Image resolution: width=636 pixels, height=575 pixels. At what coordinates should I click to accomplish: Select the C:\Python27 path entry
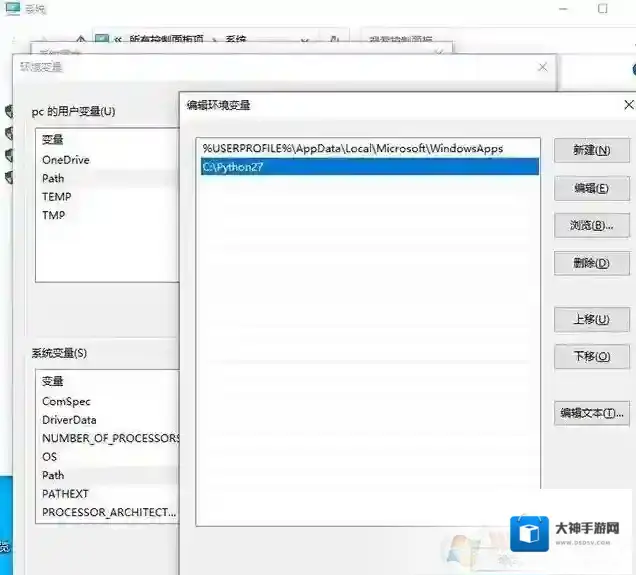370,167
